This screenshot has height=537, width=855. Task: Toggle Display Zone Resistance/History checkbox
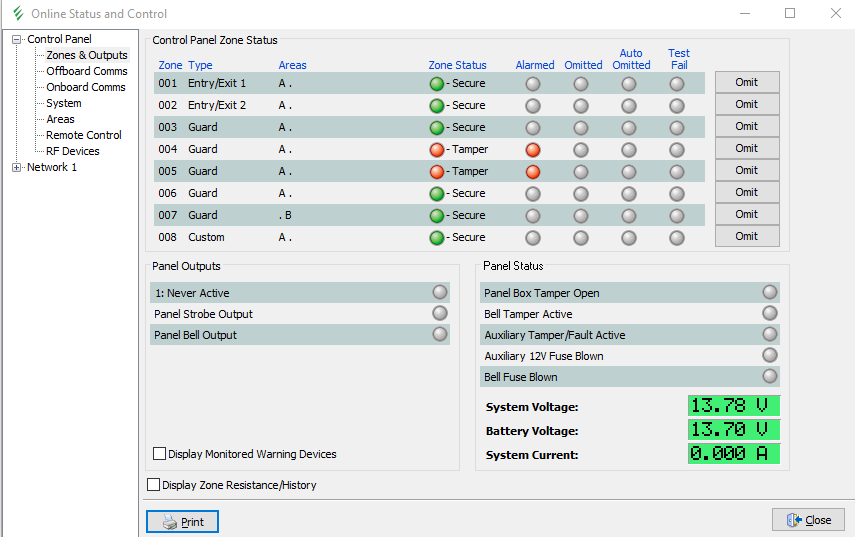pyautogui.click(x=153, y=485)
